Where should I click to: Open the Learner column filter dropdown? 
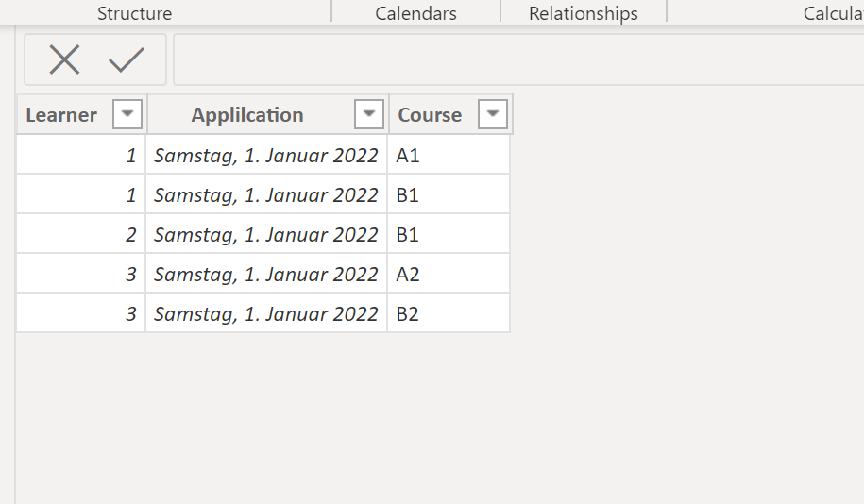tap(127, 114)
